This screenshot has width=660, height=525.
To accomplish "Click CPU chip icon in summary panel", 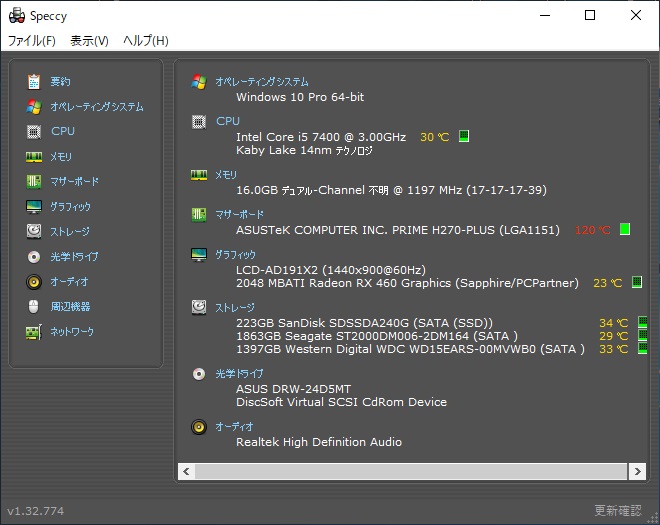I will click(x=199, y=122).
